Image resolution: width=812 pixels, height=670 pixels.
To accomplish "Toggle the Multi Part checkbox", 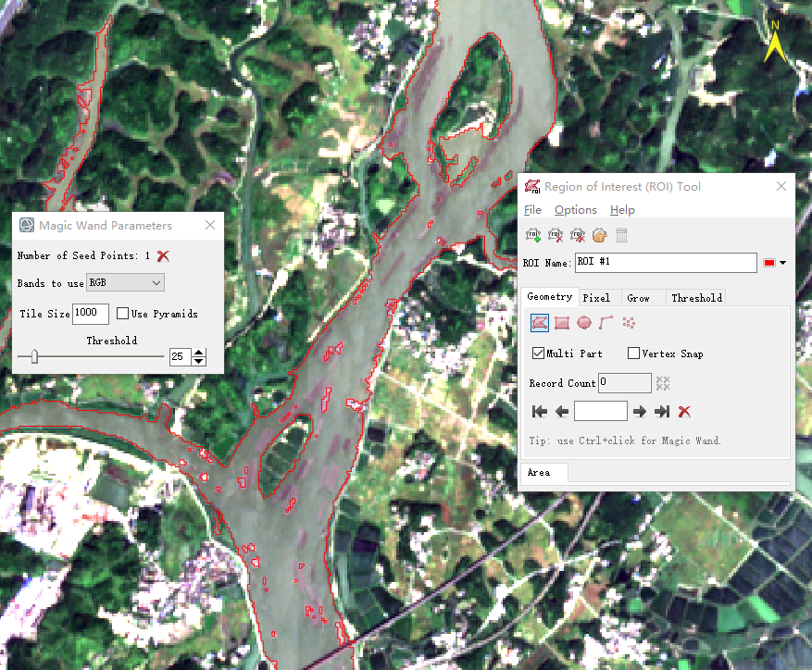I will click(x=538, y=354).
